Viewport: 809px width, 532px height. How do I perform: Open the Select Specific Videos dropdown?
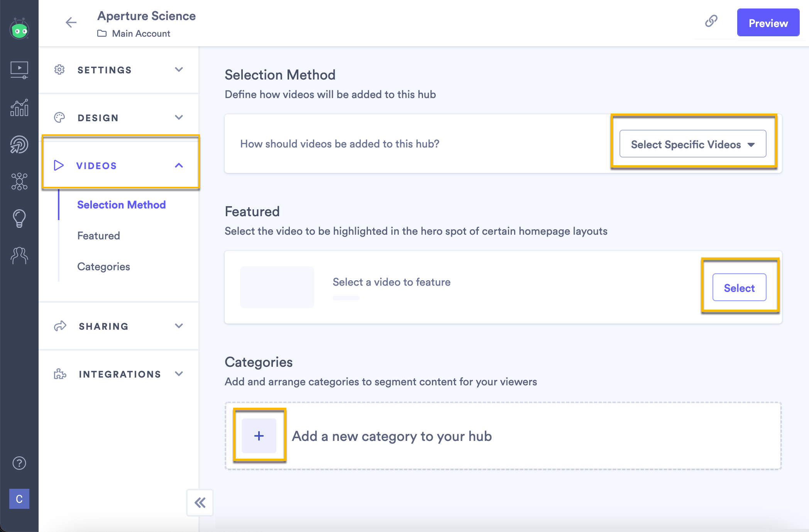(x=693, y=144)
